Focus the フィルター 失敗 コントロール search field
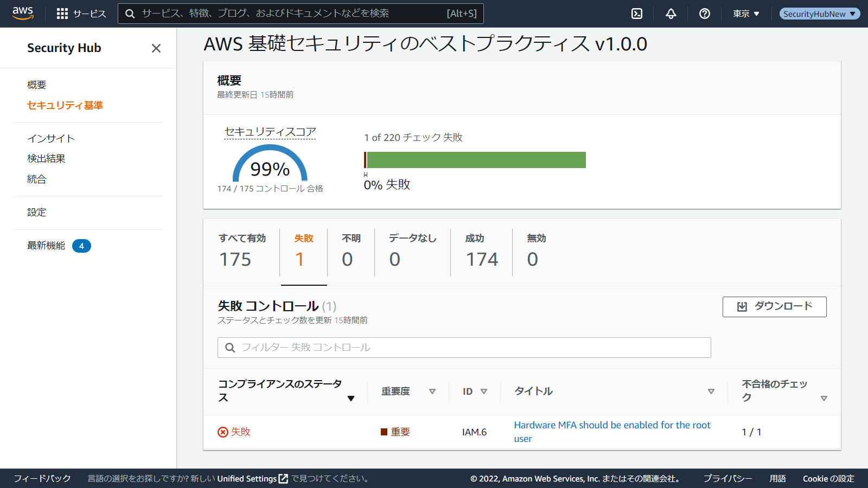868x488 pixels. pyautogui.click(x=464, y=348)
